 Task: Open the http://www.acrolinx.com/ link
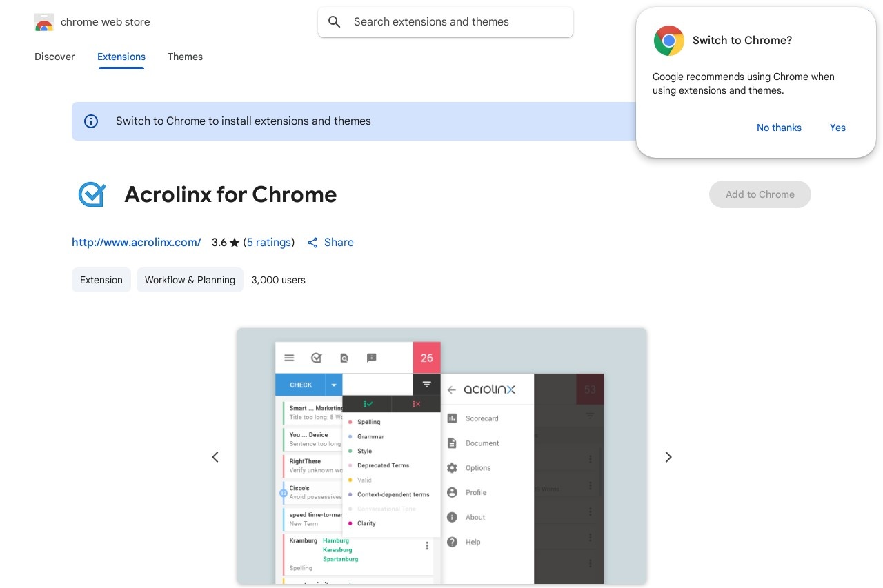coord(137,243)
